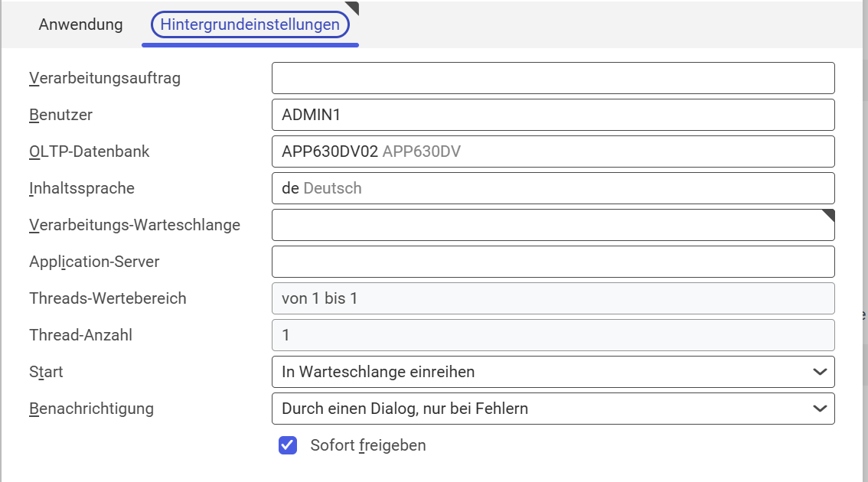Click the Benachrichtigung label
This screenshot has height=482, width=868.
(x=91, y=409)
